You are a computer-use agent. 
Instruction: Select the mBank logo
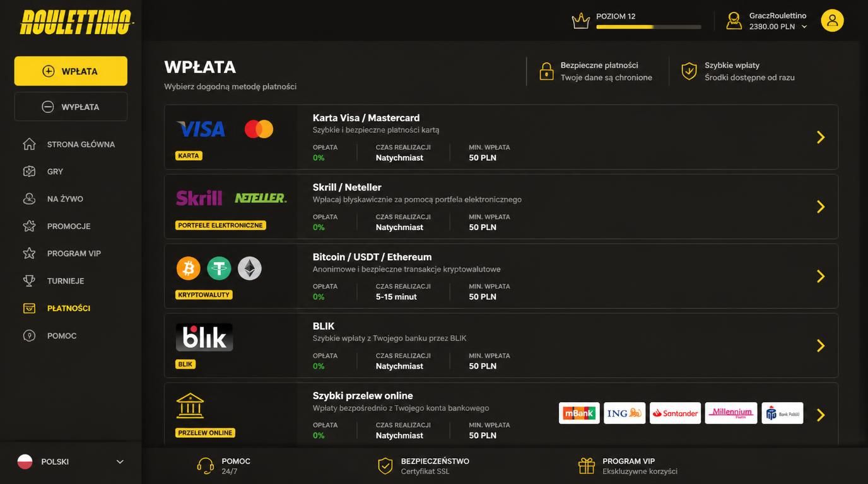579,413
